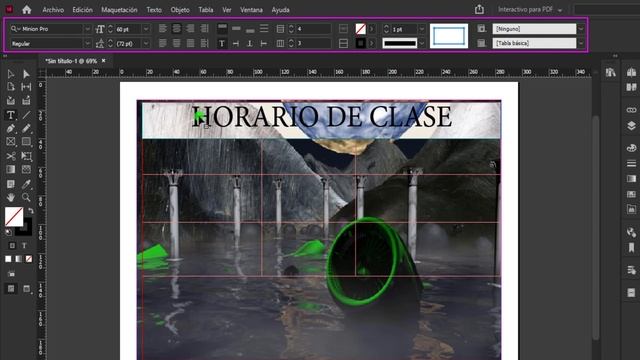Select the Pencil tool
Screen dimensions: 640x360
click(26, 129)
